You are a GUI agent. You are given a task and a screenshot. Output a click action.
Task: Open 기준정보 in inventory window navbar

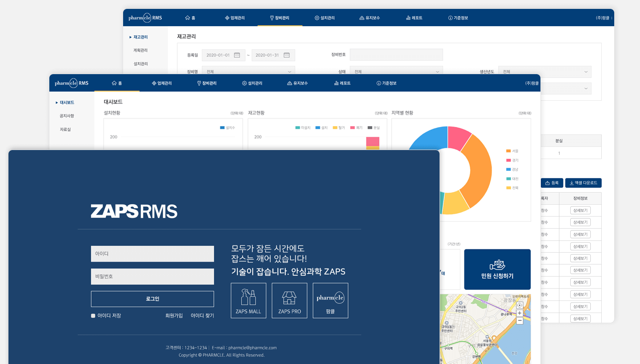pyautogui.click(x=458, y=18)
